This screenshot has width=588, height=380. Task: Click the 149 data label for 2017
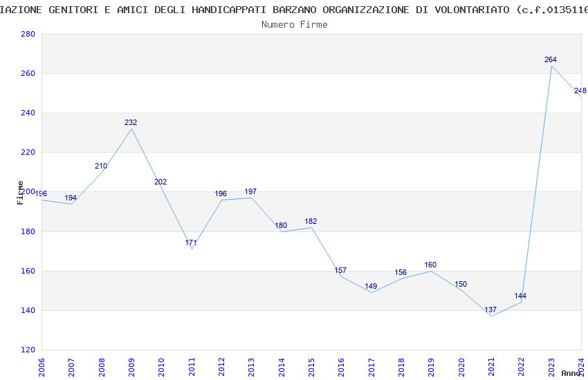(x=371, y=286)
